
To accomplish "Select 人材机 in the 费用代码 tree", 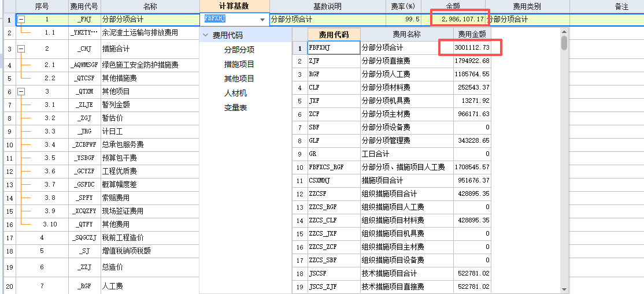I will coord(235,93).
